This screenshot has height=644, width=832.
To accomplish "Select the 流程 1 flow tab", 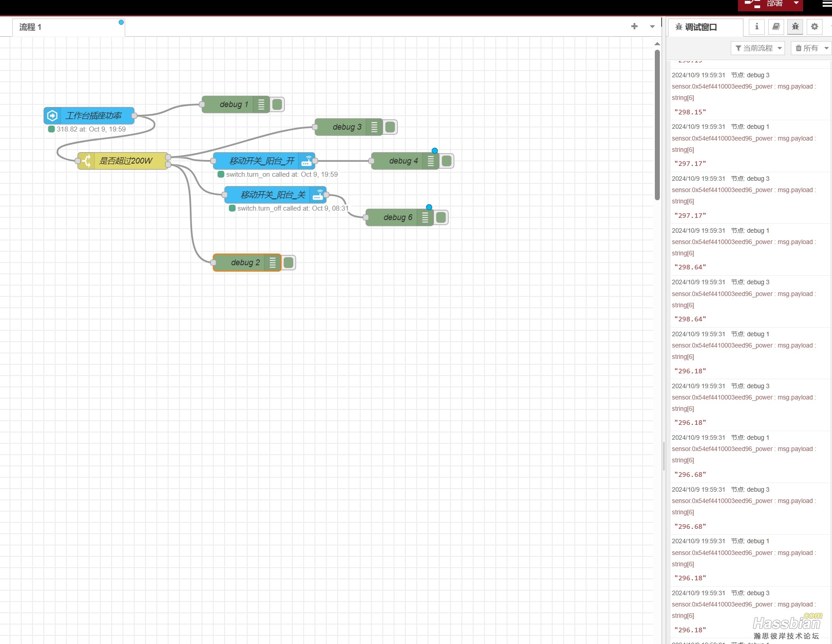I will point(68,27).
